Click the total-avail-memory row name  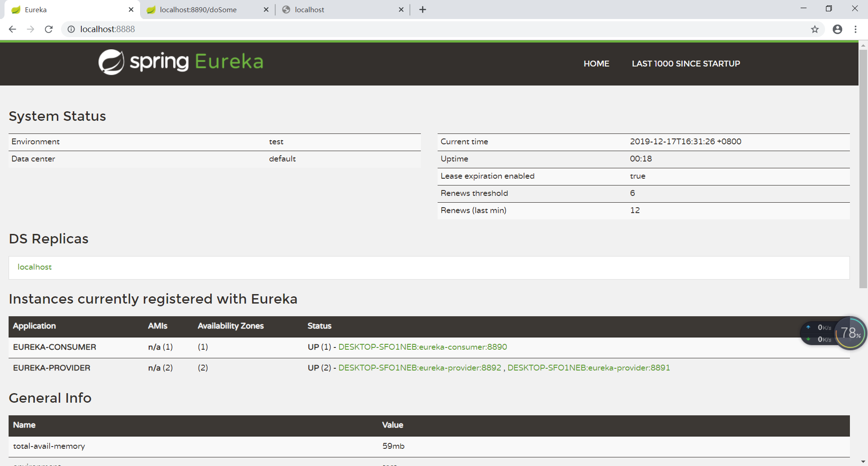[x=49, y=446]
